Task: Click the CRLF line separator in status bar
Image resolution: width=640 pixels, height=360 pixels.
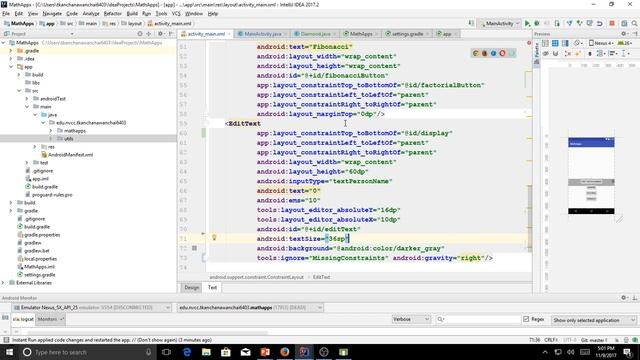Action: coord(551,340)
